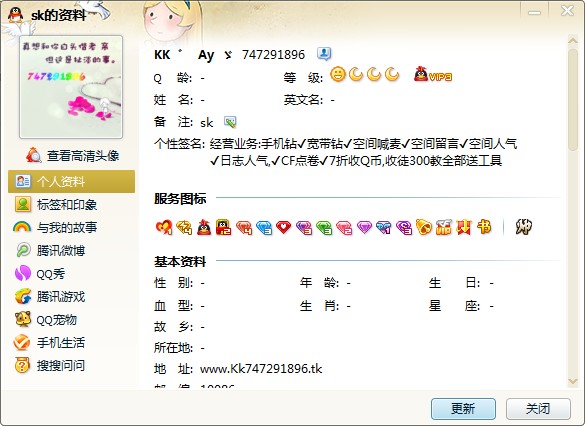Open the 个人资料 tab

[x=71, y=181]
